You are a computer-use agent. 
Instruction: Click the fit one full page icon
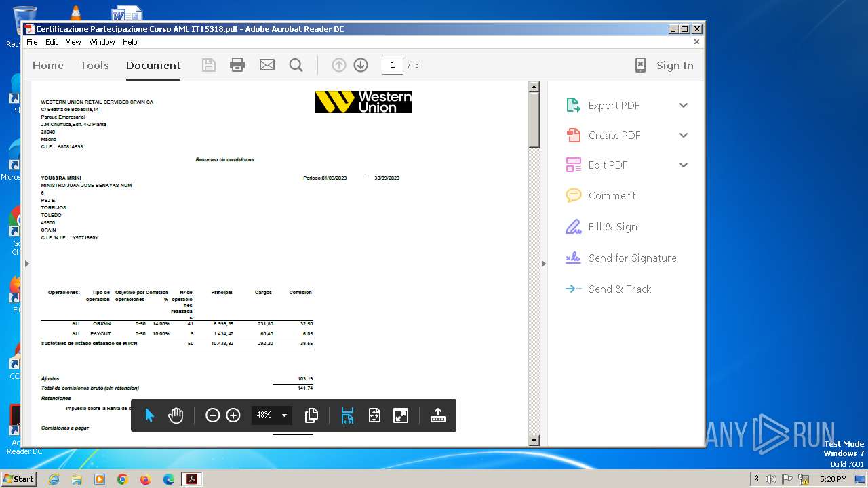(x=374, y=415)
